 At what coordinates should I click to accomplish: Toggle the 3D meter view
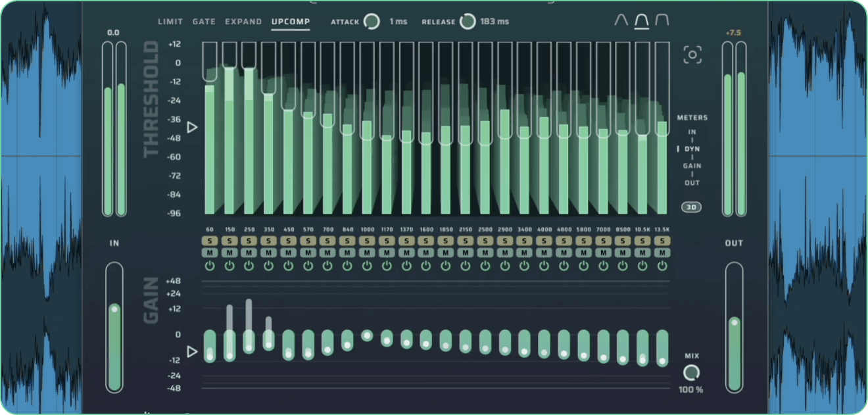pos(692,207)
